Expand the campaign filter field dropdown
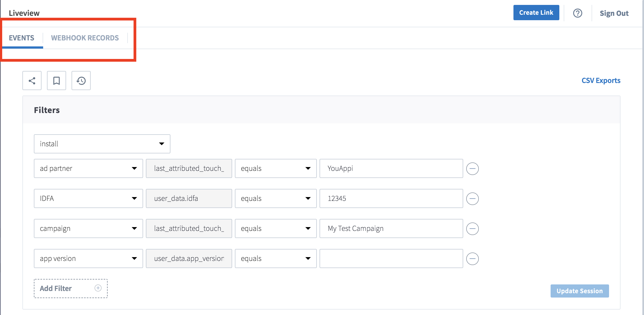644x315 pixels. [88, 228]
